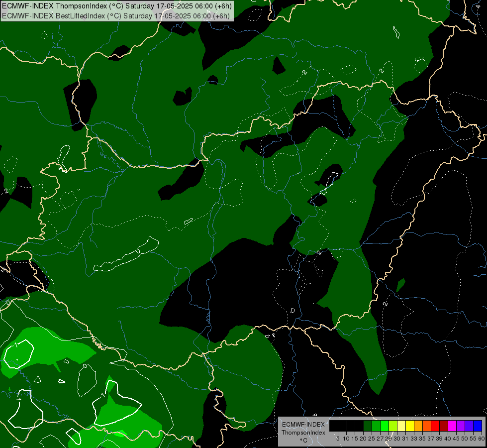Screen dimensions: 487x448
Task: Click legend tick value '25'
Action: tap(372, 439)
